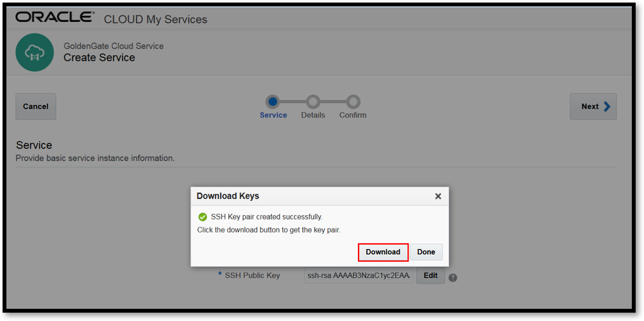
Task: Click the blue chevron on Next
Action: coord(607,107)
